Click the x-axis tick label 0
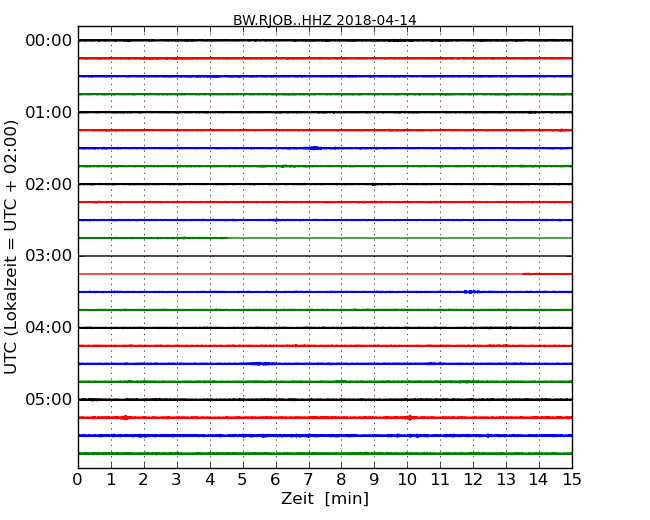This screenshot has width=650, height=520. point(78,480)
